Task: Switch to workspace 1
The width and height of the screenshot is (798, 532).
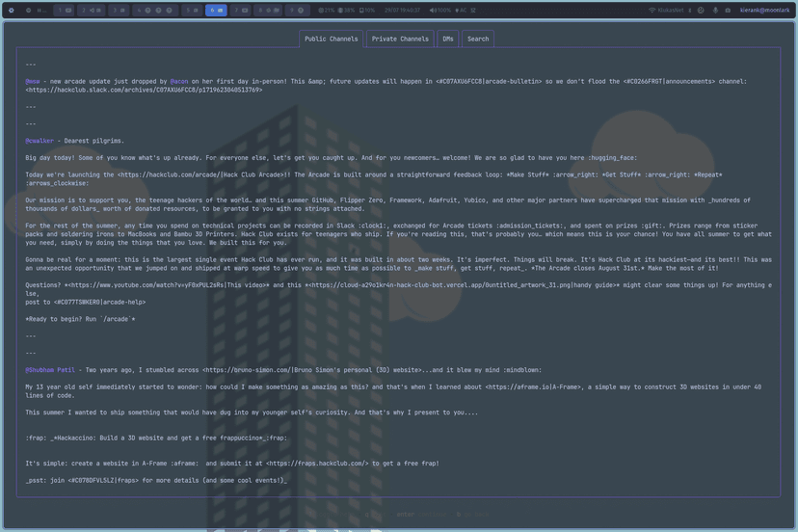Action: coord(64,11)
